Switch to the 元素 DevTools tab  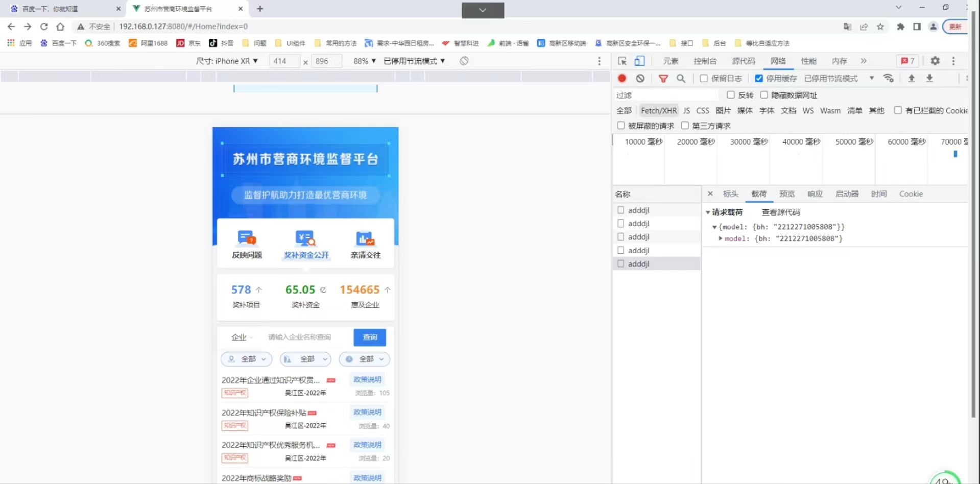point(671,61)
